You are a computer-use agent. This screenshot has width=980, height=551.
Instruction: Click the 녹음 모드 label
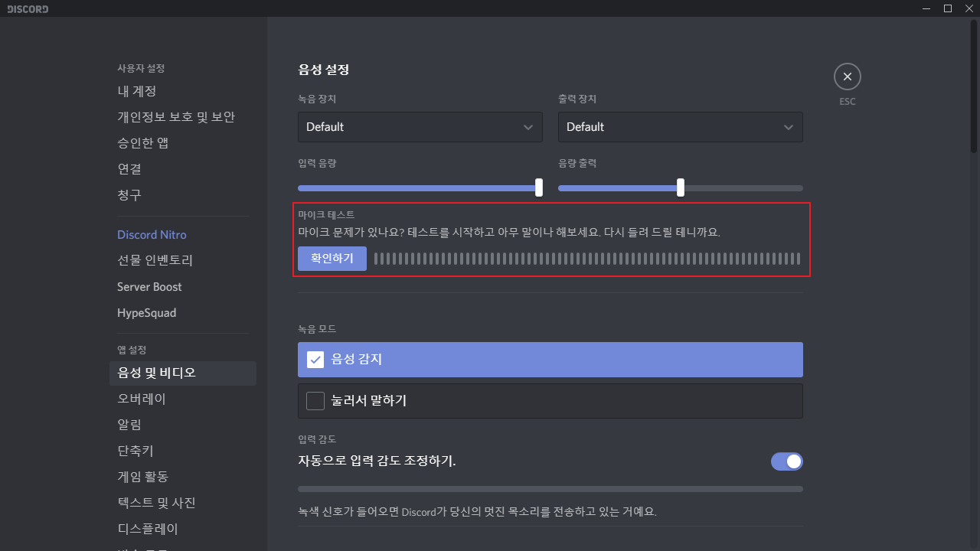coord(317,328)
